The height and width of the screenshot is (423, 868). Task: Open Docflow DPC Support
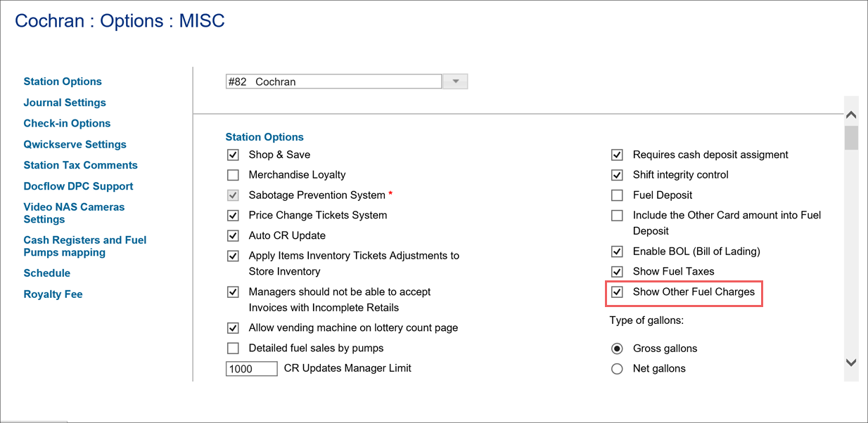pos(78,186)
